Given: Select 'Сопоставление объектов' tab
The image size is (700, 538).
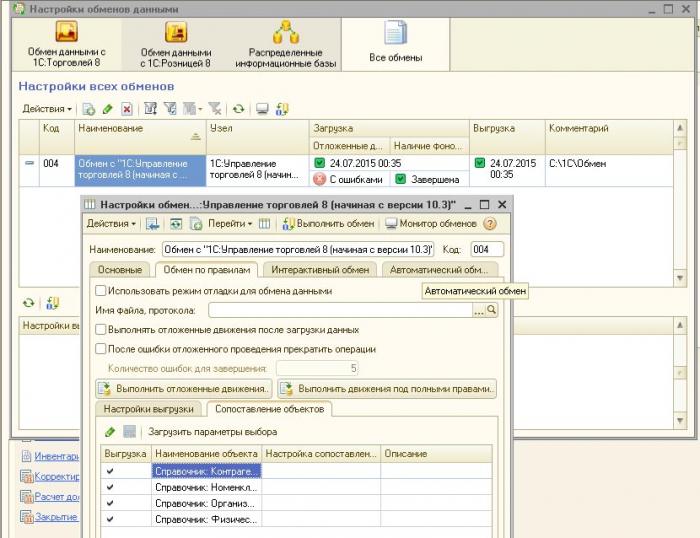Looking at the screenshot, I should click(269, 409).
